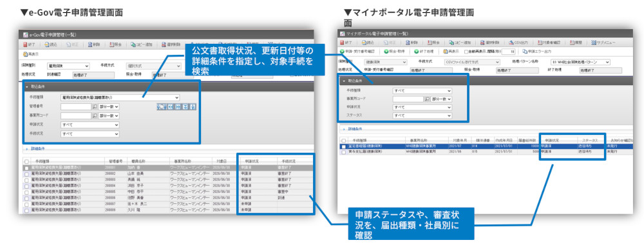Open e-Gov 手続種類 dropdown showing 雇用保険資格喪失届

pyautogui.click(x=120, y=97)
